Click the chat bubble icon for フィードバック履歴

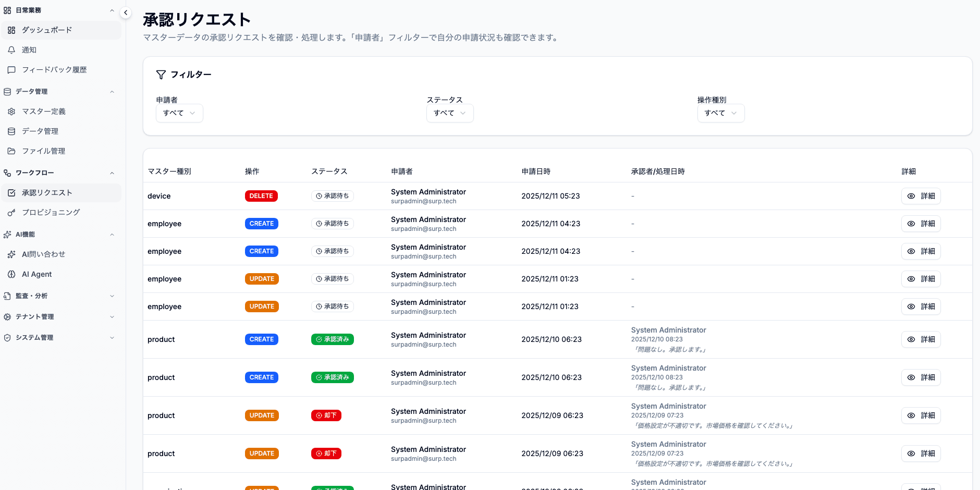coord(11,70)
